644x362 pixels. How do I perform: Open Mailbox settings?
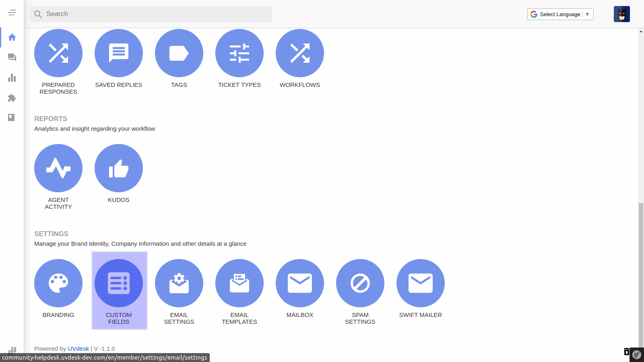coord(300,283)
